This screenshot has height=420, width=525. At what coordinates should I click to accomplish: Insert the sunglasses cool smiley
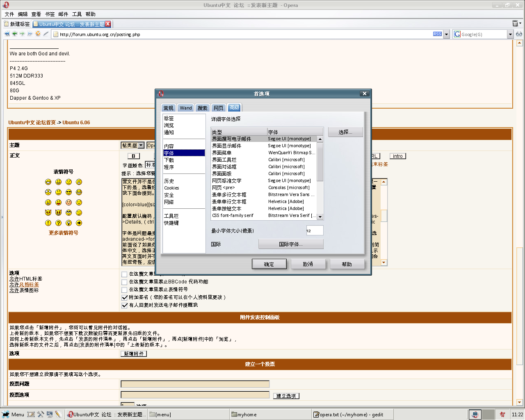pyautogui.click(x=69, y=192)
